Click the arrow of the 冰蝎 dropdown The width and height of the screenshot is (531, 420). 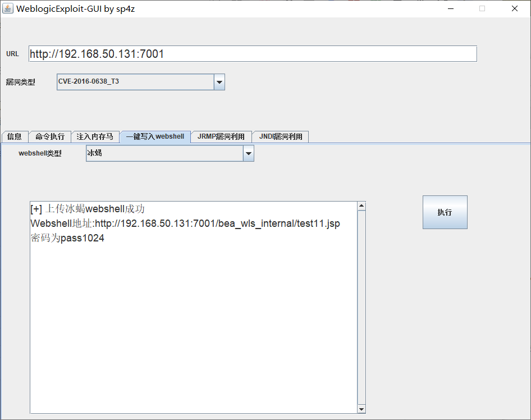click(x=248, y=153)
